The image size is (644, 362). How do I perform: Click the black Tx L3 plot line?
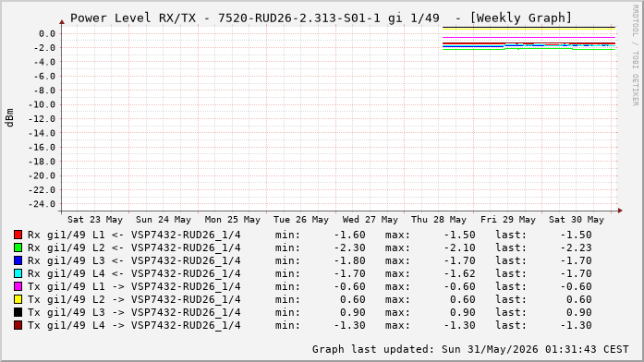pos(529,27)
